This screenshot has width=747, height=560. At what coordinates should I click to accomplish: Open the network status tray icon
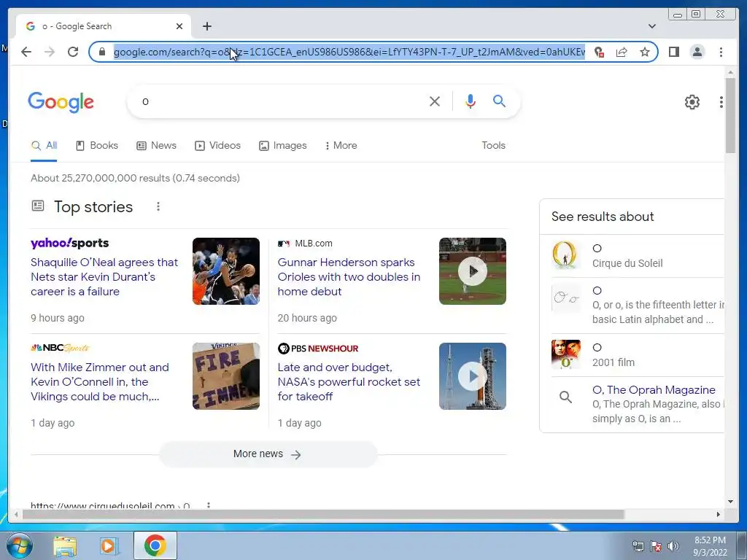[x=638, y=546]
